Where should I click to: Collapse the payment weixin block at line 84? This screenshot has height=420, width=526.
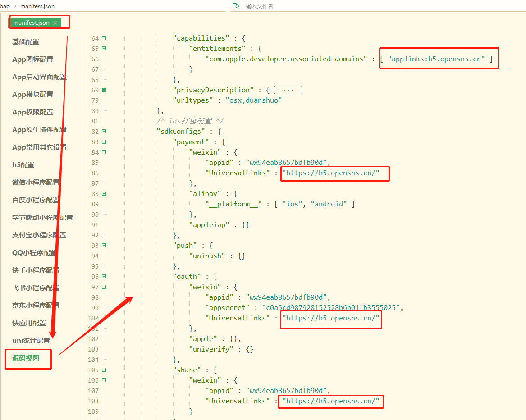click(x=104, y=152)
